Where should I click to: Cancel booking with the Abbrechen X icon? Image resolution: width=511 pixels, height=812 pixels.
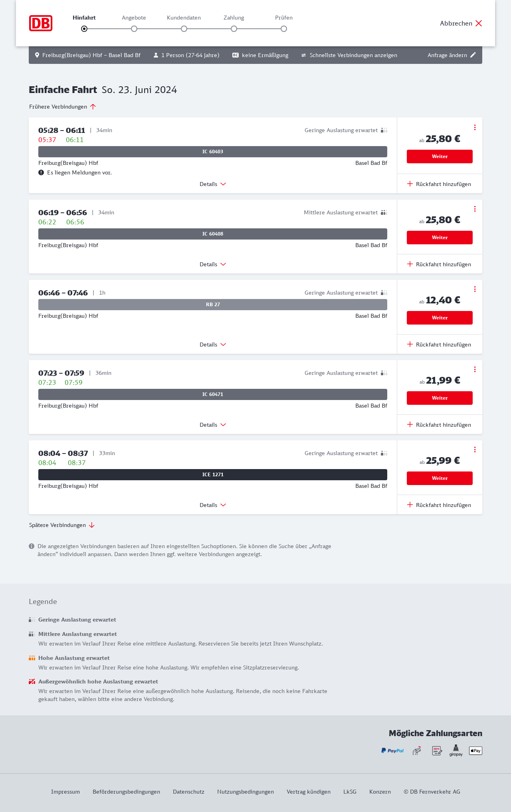(x=479, y=23)
